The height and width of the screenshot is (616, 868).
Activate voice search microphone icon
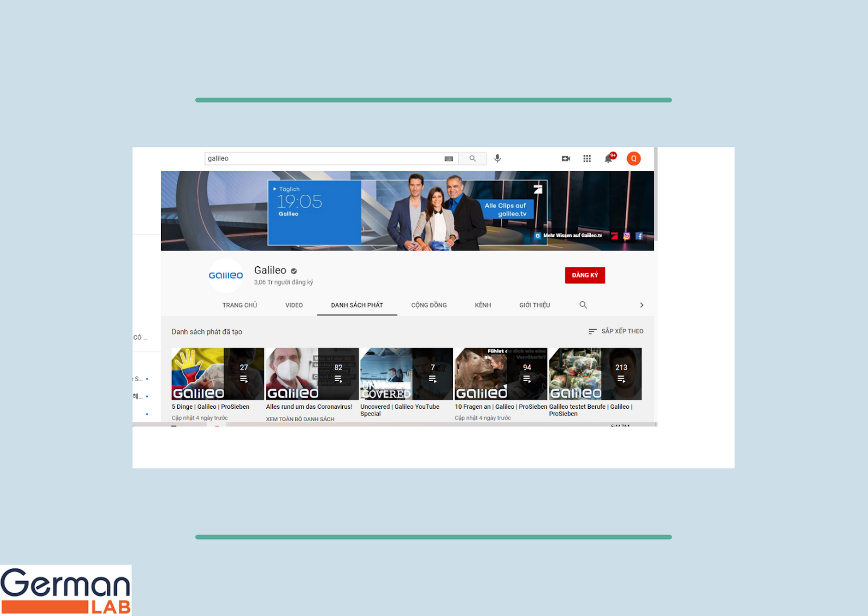click(497, 158)
